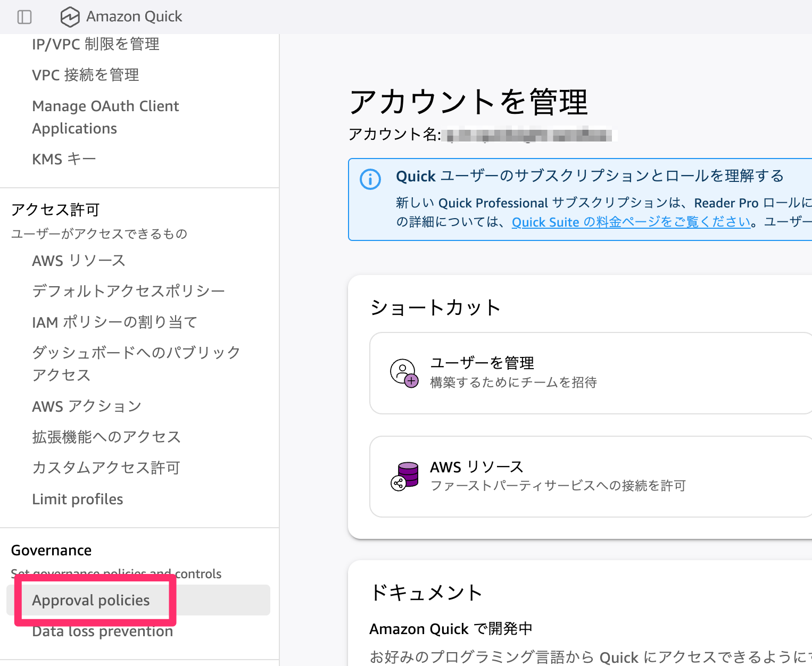Viewport: 812px width, 666px height.
Task: Open ダッシュボードへのパブリックアクセス
Action: coord(136,363)
